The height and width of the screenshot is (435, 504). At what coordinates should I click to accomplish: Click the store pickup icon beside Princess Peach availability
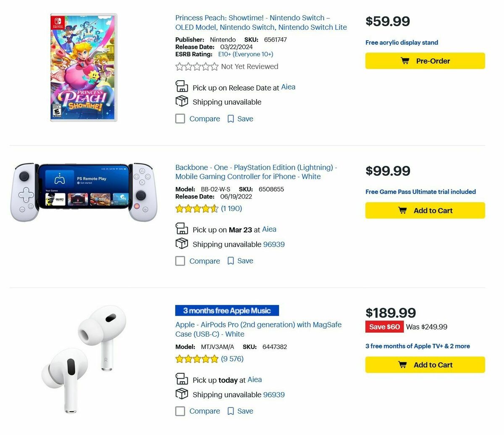pos(181,86)
